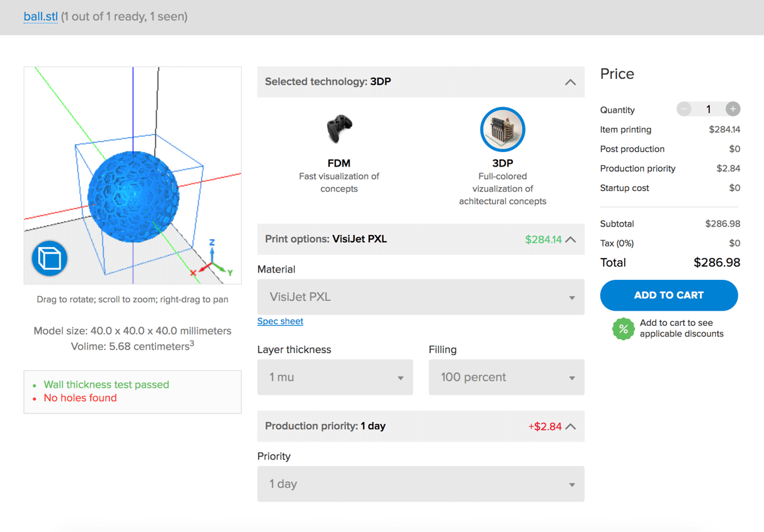Click the quantity value field

pos(708,109)
